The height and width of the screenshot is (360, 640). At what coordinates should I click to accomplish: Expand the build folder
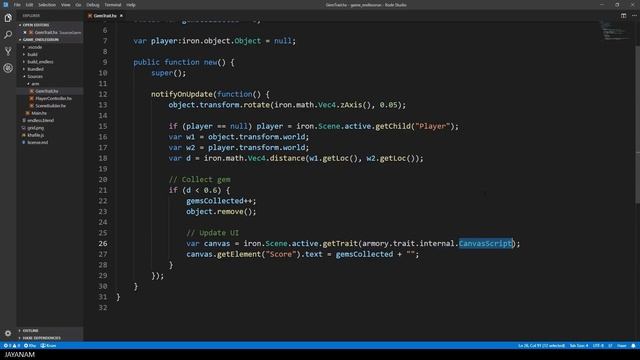click(x=32, y=54)
